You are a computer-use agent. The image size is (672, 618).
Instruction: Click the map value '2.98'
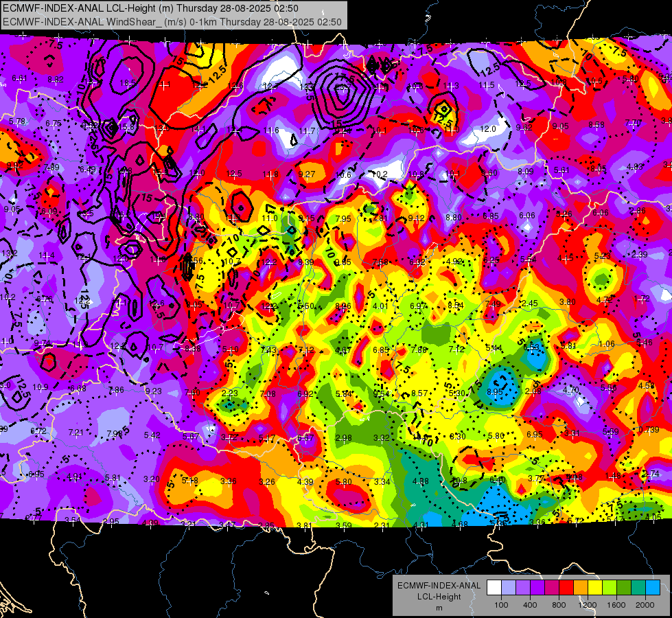coord(344,437)
